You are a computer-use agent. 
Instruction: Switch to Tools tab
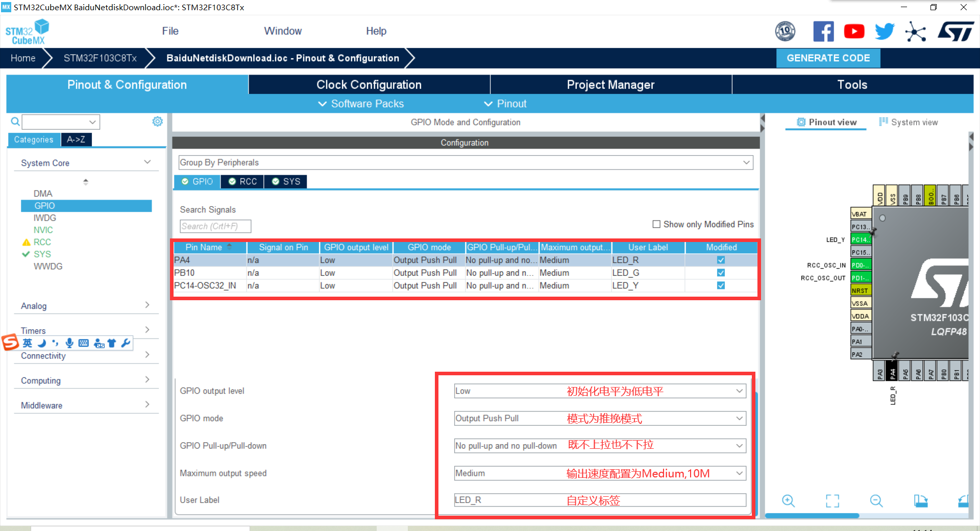(852, 85)
